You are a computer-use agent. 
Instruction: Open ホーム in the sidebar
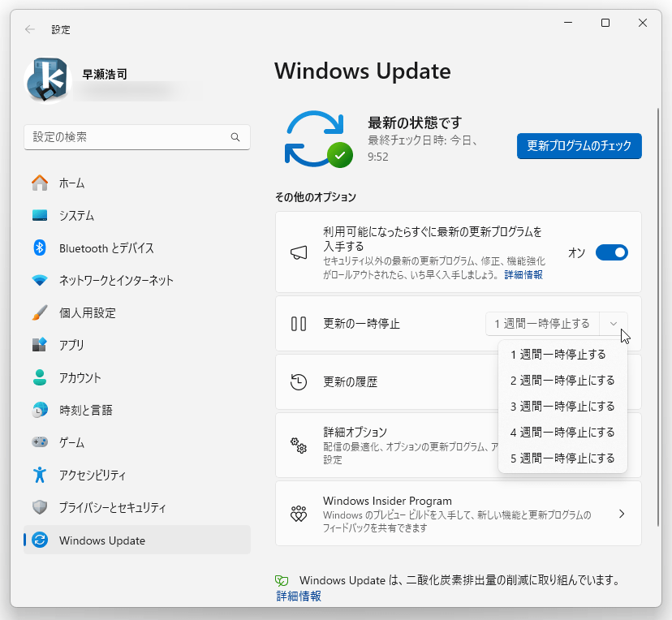tap(137, 183)
